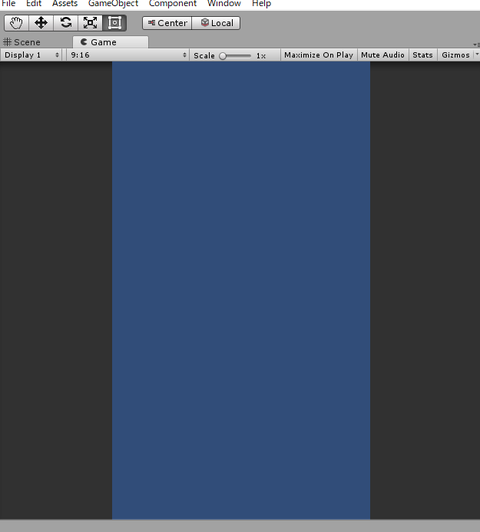Viewport: 480px width, 532px height.
Task: Toggle Gizmos in Game view
Action: 455,55
